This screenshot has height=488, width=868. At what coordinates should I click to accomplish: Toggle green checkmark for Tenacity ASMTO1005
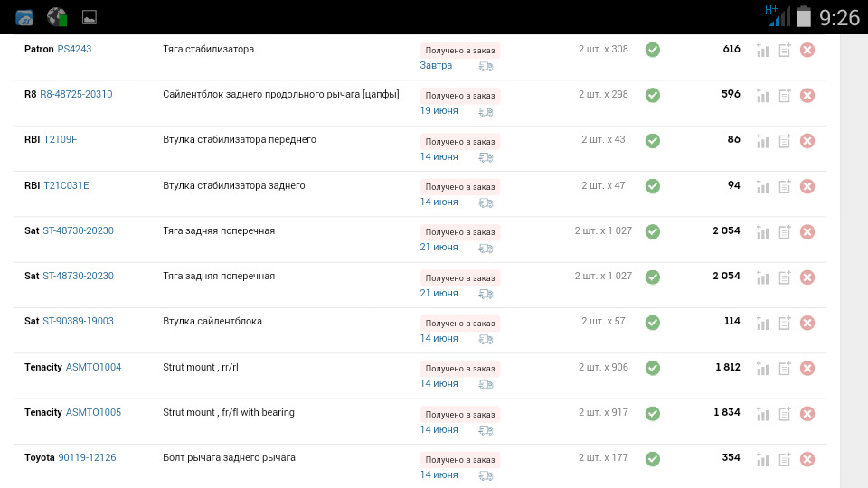[653, 413]
